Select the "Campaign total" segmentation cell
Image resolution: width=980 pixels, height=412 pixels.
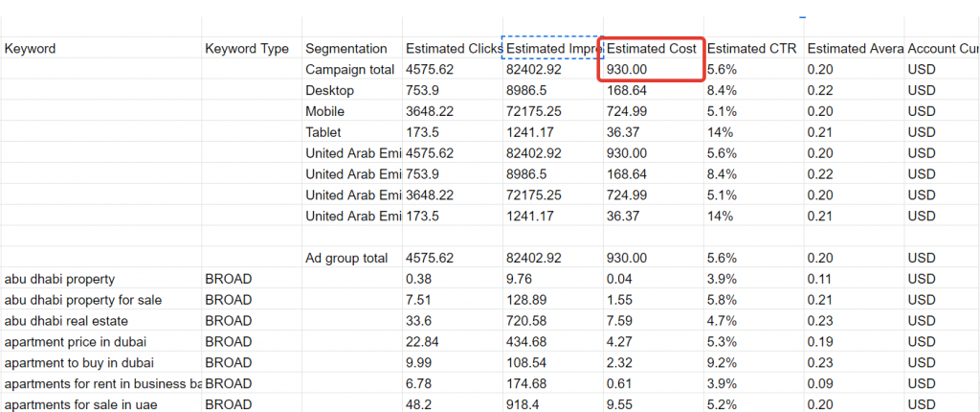[x=350, y=70]
